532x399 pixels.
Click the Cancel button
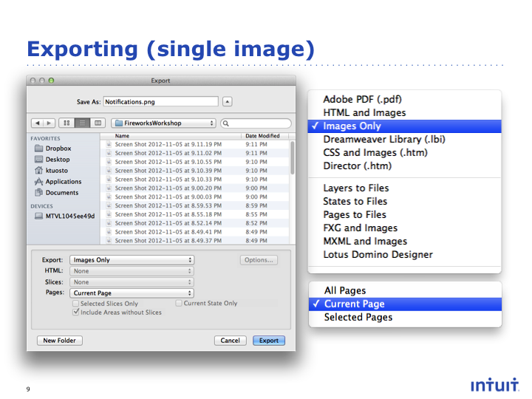pyautogui.click(x=230, y=341)
